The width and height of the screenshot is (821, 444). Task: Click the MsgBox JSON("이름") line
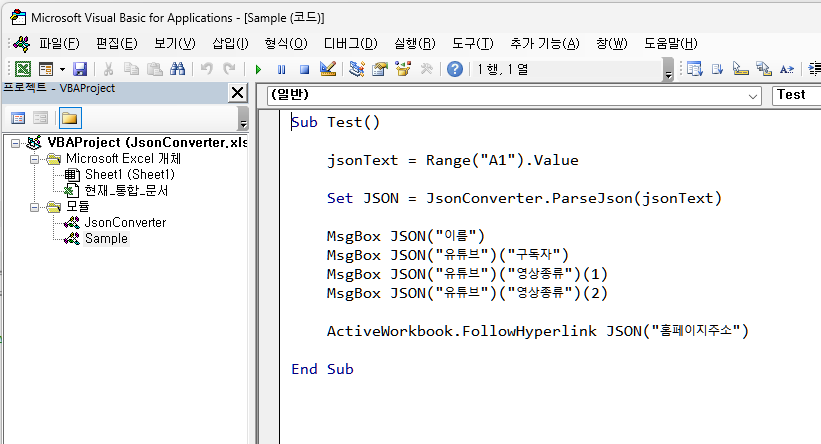click(x=406, y=236)
